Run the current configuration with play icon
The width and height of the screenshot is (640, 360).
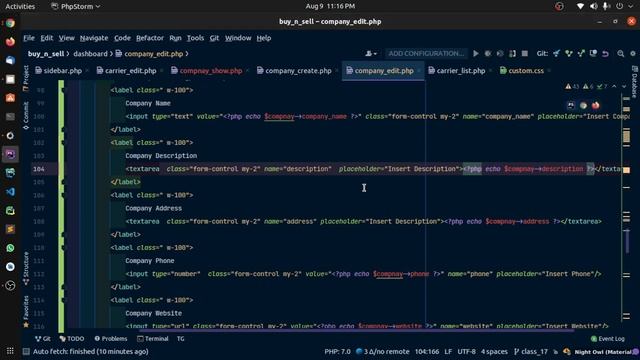tap(476, 53)
